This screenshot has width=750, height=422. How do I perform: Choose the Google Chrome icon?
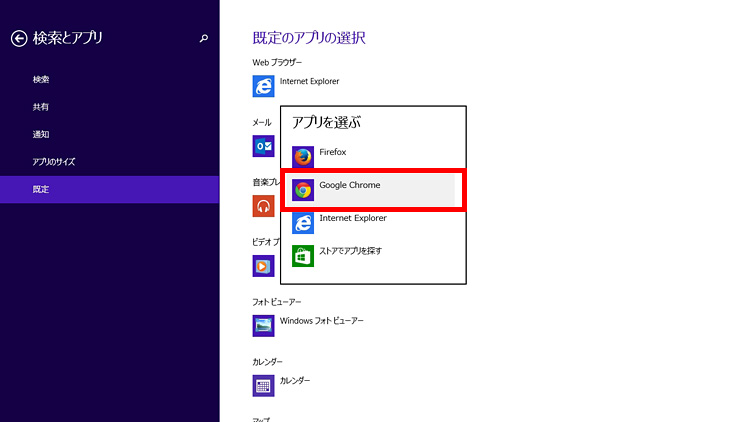pos(303,189)
